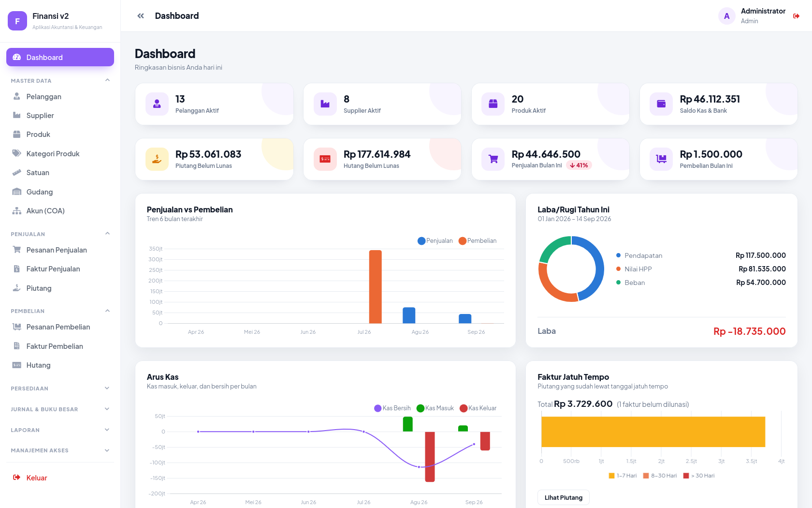
Task: Collapse the Pembelian section
Action: [x=60, y=311]
